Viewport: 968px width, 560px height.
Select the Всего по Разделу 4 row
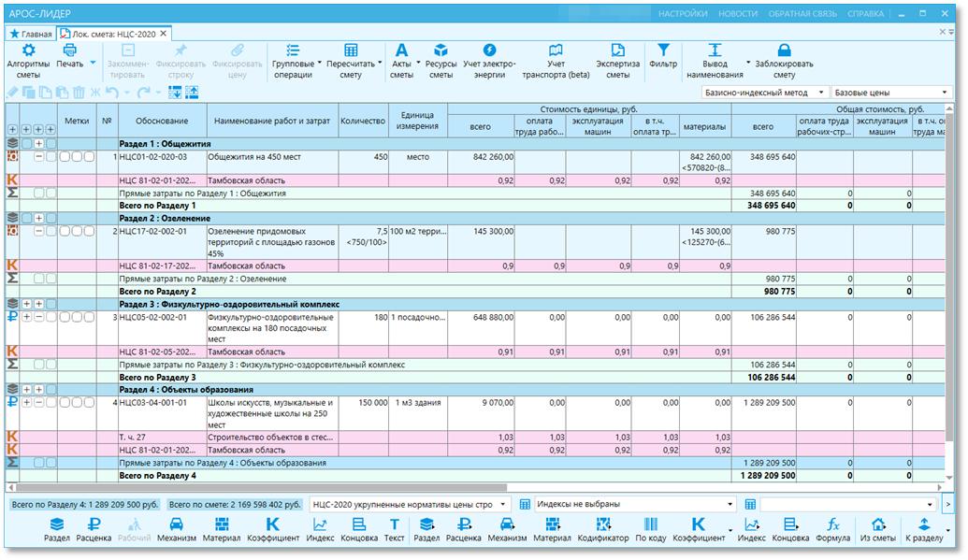pyautogui.click(x=475, y=476)
